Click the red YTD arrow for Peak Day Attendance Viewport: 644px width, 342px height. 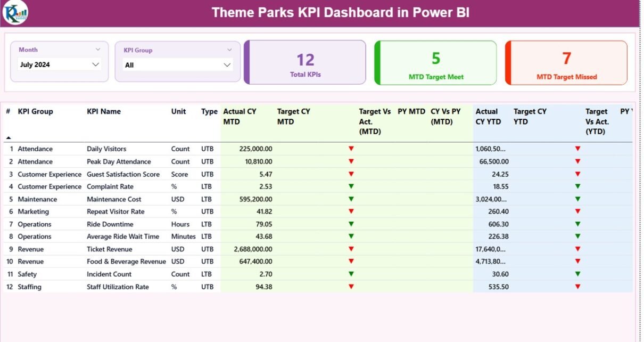coord(577,161)
